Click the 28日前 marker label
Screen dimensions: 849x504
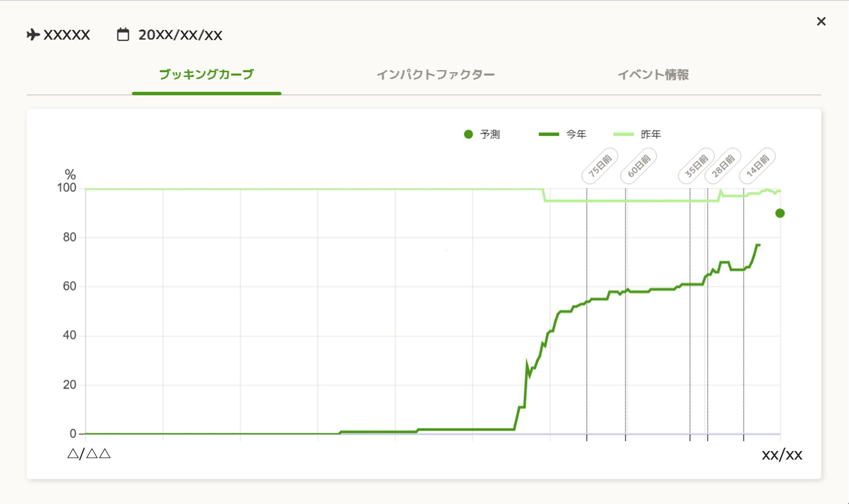pyautogui.click(x=723, y=166)
